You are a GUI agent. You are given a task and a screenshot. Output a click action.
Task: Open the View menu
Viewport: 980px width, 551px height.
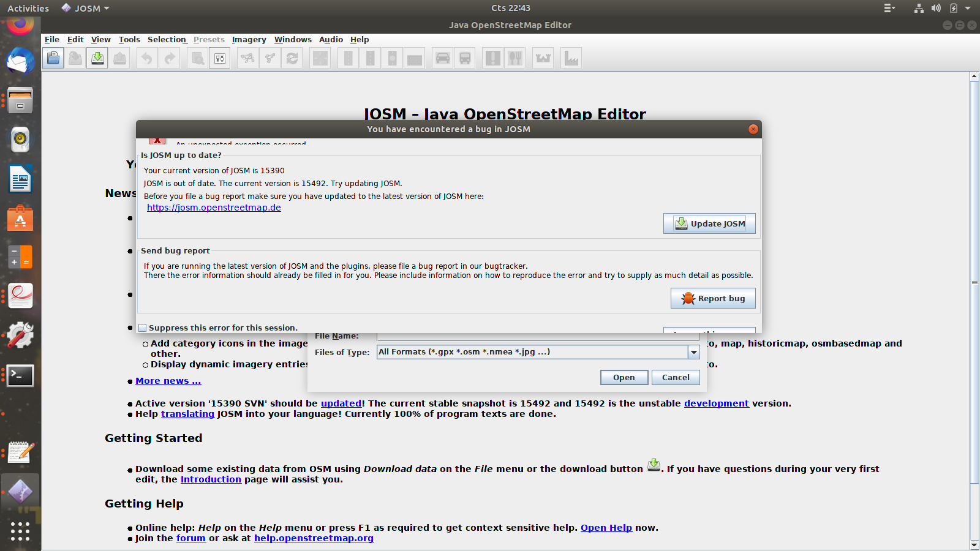tap(101, 39)
